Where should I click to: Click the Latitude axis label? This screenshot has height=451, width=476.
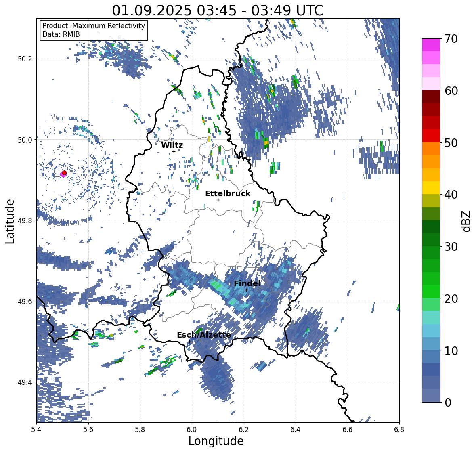(10, 221)
